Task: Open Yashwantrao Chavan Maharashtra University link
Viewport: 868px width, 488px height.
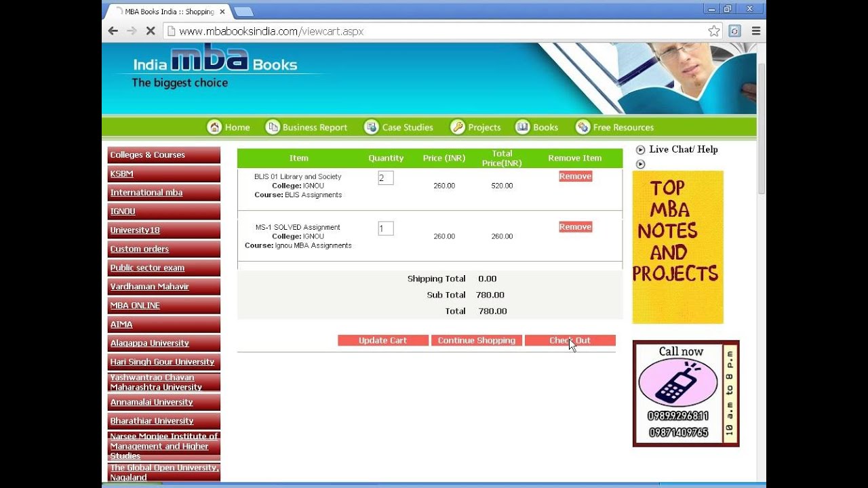Action: (164, 382)
